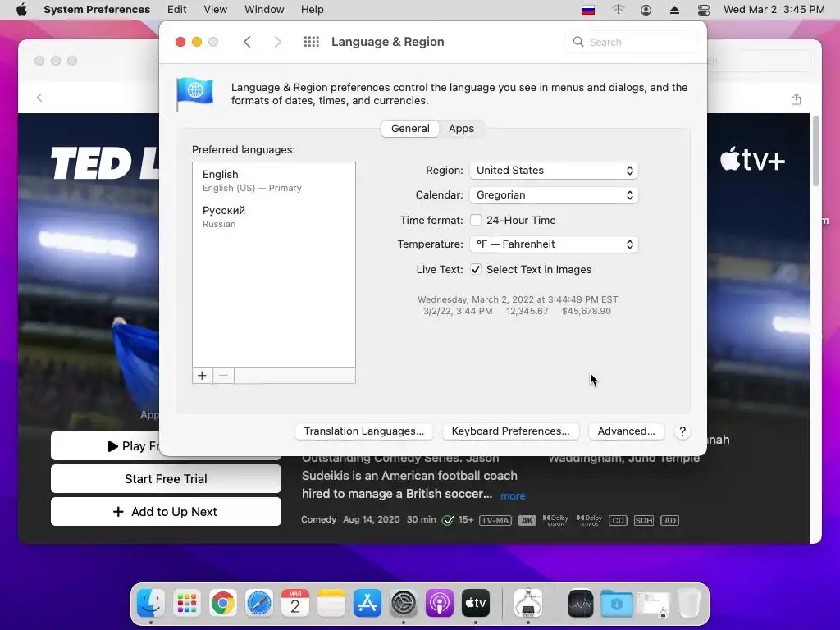Click the Advanced button
Viewport: 840px width, 630px height.
626,431
